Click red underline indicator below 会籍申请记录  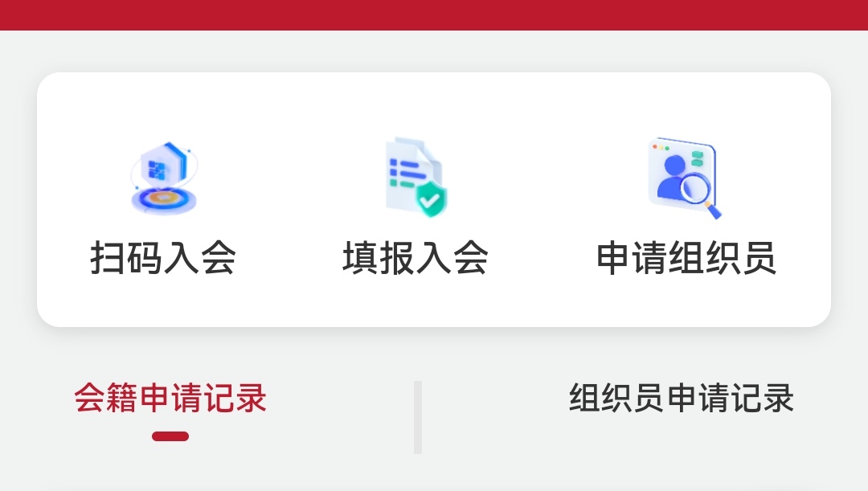coord(170,436)
